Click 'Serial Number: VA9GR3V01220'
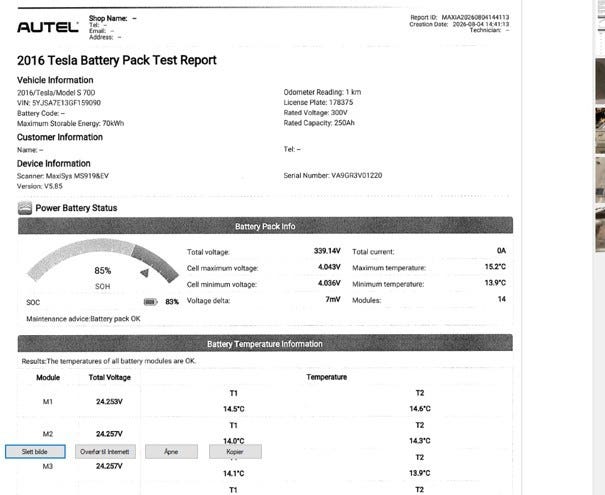 coord(333,176)
